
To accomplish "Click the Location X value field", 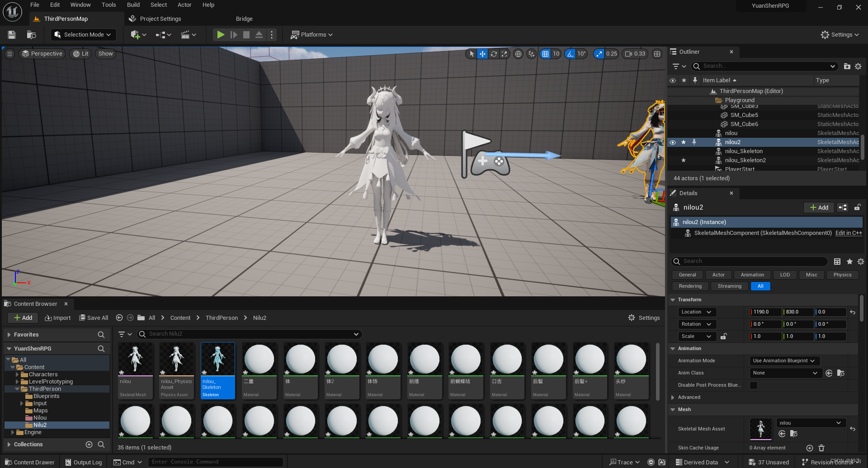I will pos(766,312).
